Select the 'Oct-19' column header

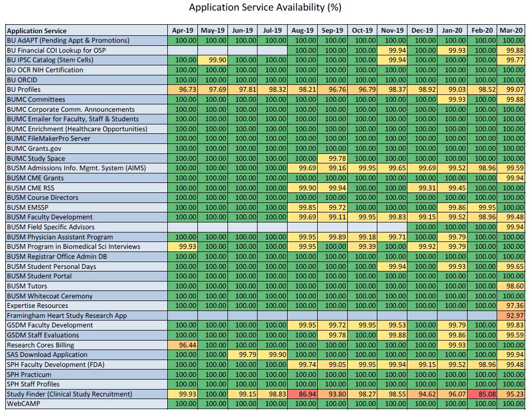pyautogui.click(x=363, y=30)
